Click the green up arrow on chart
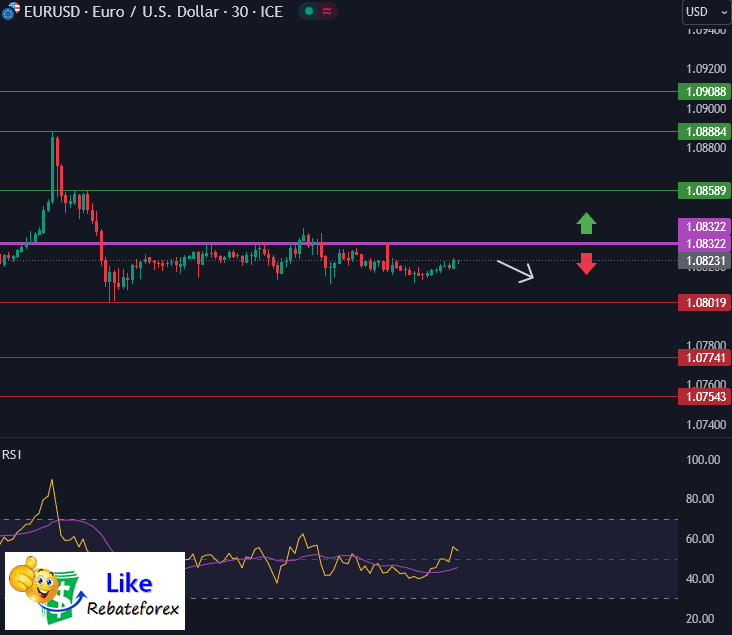Viewport: 732px width, 635px height. (x=587, y=223)
